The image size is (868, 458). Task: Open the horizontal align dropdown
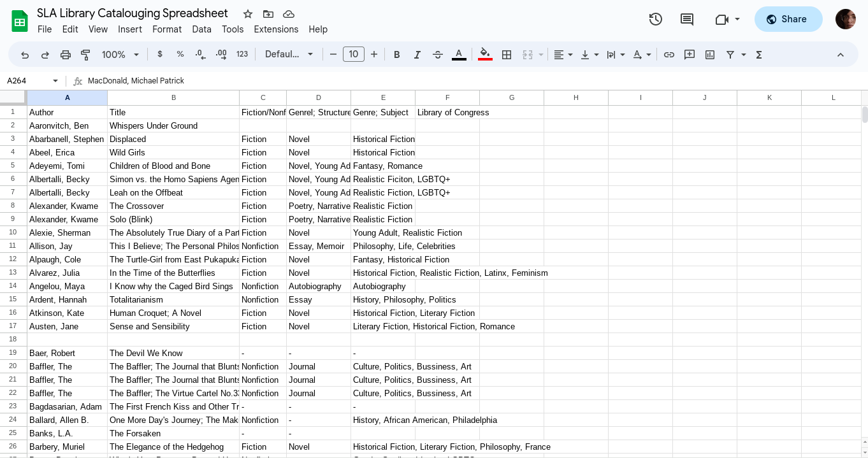563,55
